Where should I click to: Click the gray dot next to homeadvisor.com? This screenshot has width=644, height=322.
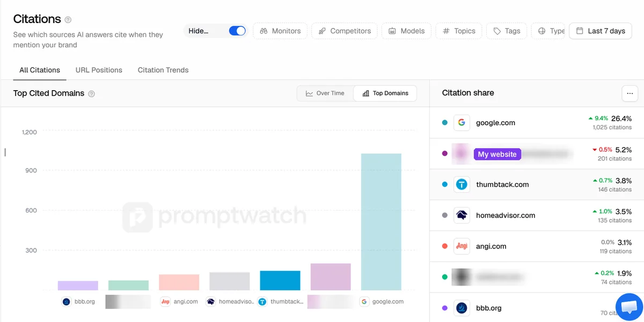point(444,216)
